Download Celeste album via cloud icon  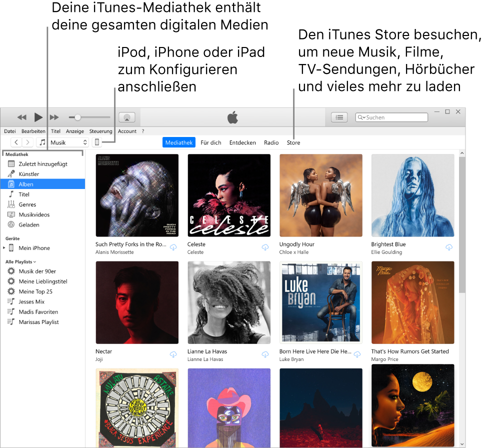(265, 247)
